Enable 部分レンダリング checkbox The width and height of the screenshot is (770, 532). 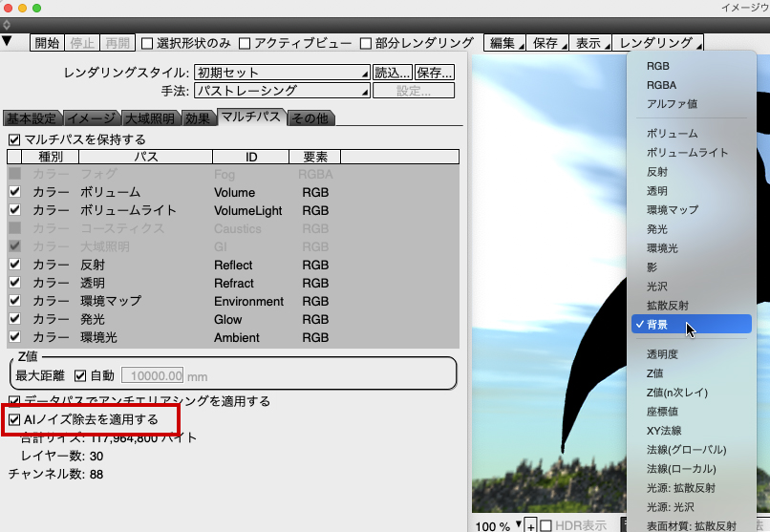(365, 44)
